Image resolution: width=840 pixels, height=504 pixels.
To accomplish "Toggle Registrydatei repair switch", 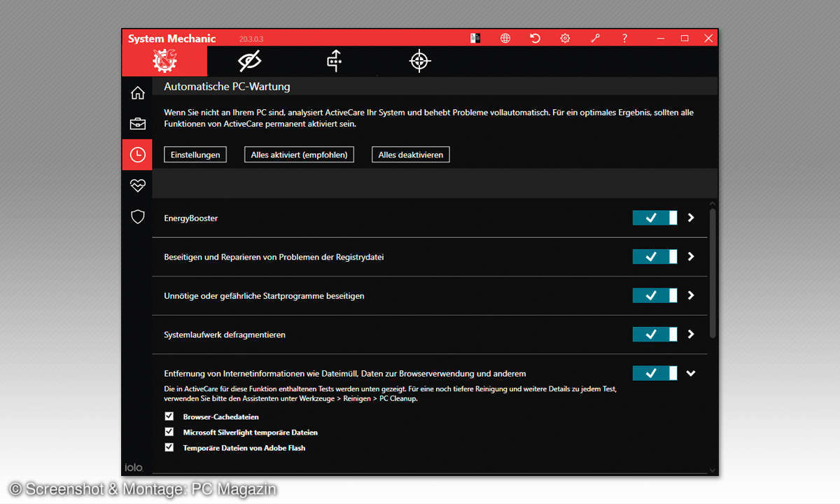I will coord(655,257).
